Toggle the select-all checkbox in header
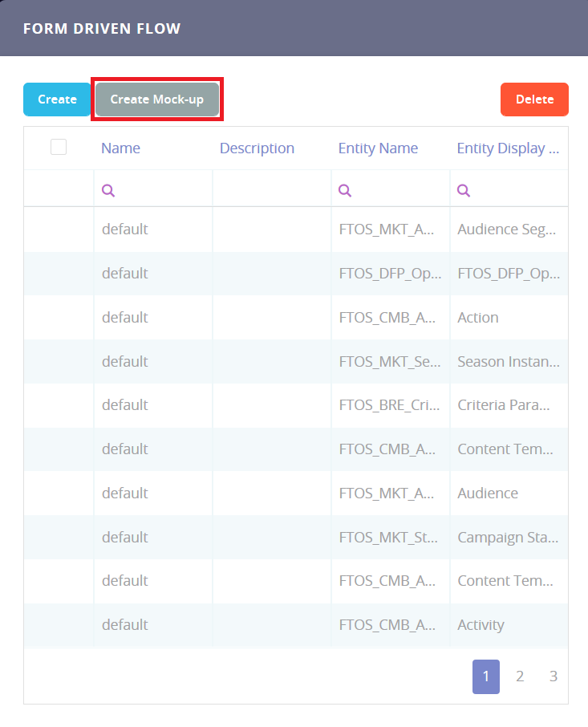 (x=59, y=147)
